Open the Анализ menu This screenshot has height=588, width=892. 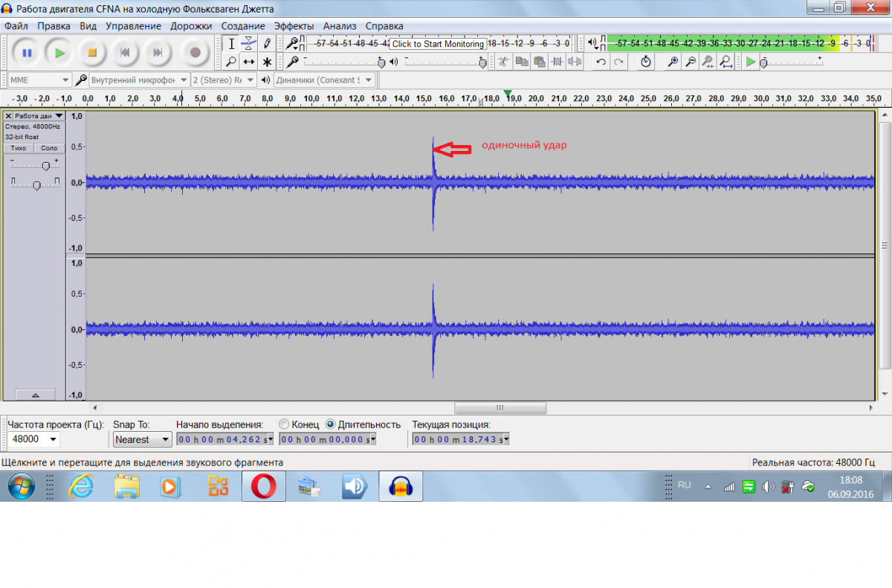click(340, 26)
